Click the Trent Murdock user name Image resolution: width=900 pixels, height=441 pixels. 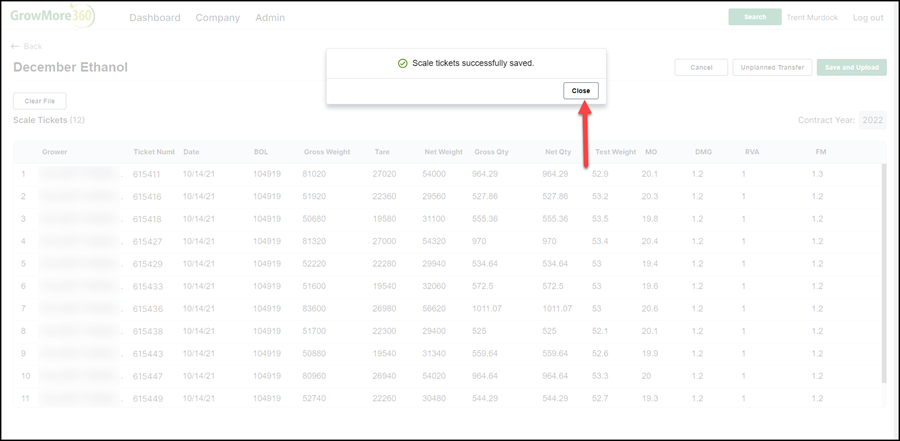pos(812,18)
